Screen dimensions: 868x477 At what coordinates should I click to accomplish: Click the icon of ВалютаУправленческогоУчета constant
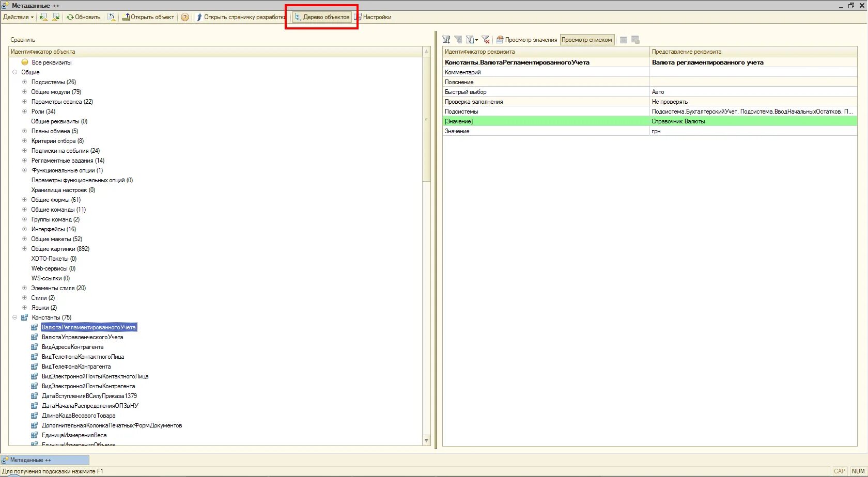click(34, 337)
